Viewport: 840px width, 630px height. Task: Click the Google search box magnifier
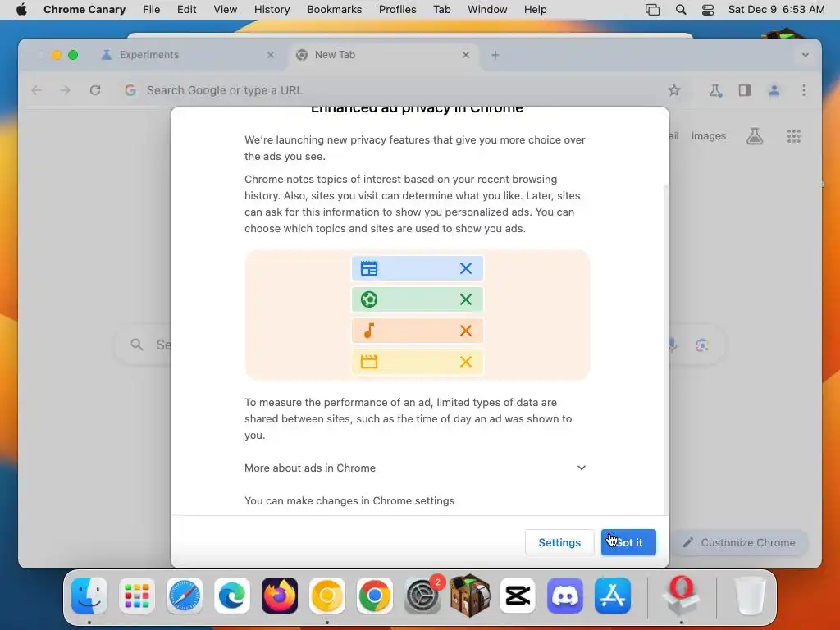pos(137,345)
